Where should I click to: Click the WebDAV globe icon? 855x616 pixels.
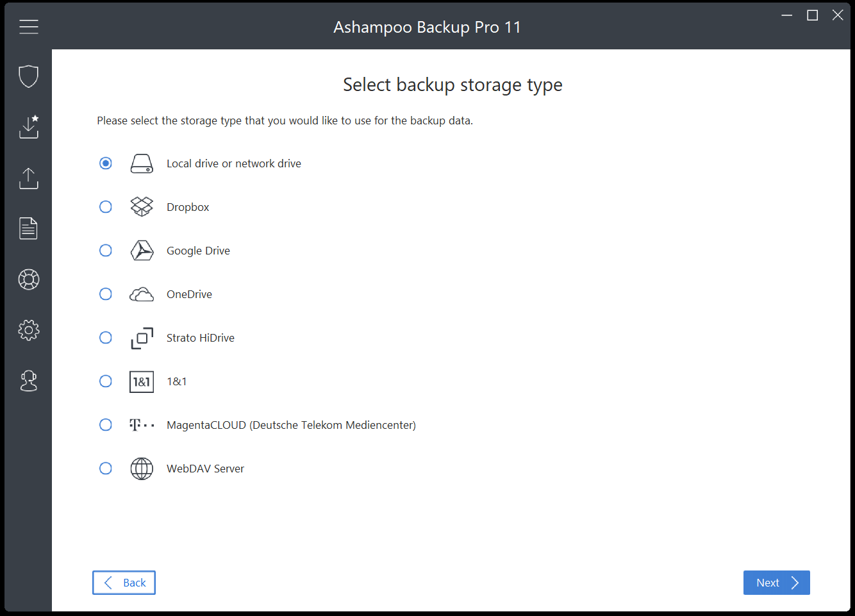(142, 469)
